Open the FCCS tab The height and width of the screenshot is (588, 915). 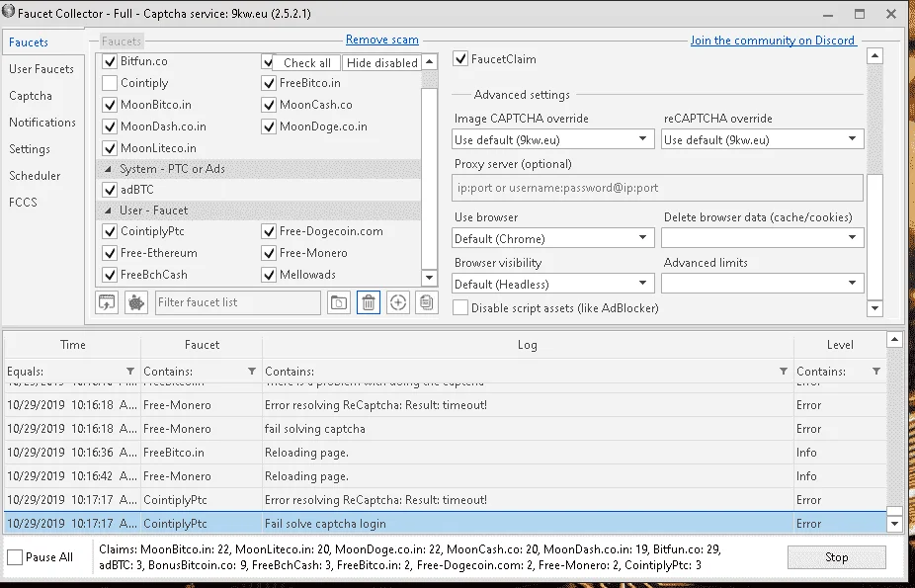(23, 203)
